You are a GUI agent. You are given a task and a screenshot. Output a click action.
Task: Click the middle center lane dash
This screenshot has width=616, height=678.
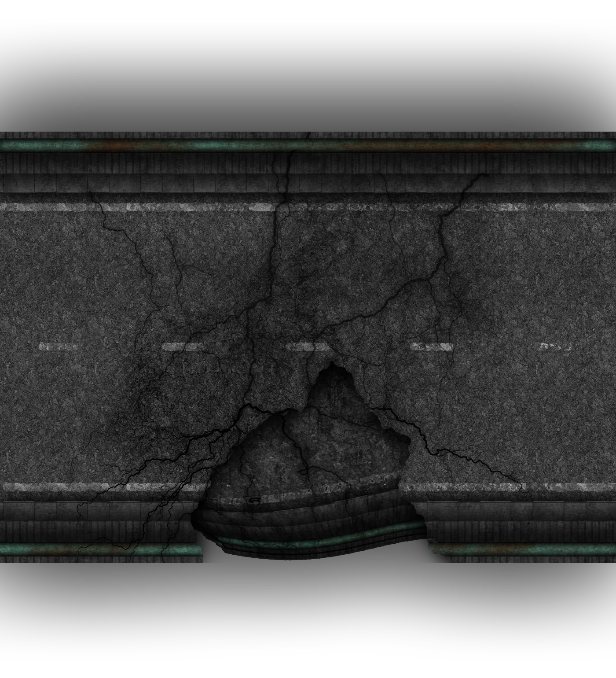307,347
